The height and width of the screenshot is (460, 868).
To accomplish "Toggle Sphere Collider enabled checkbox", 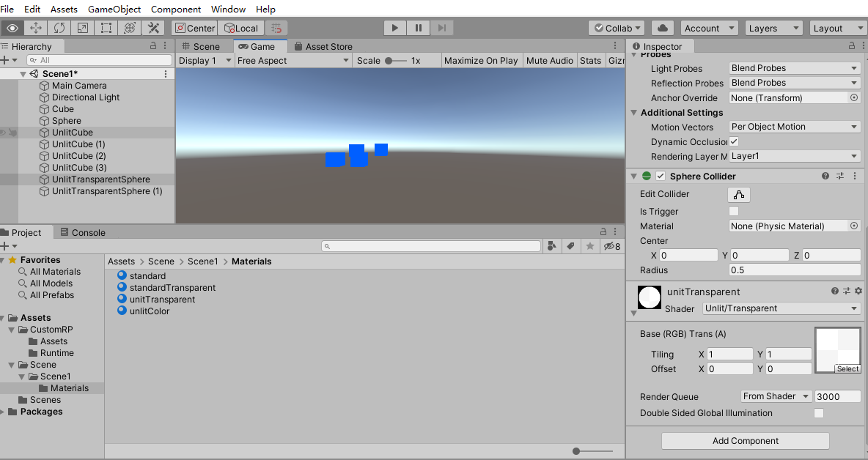I will tap(661, 177).
